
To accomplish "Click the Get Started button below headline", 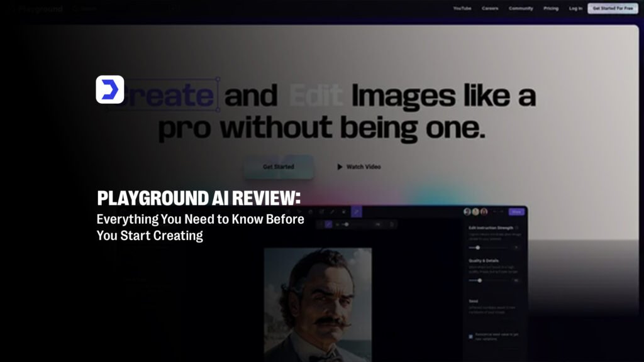I will 278,167.
